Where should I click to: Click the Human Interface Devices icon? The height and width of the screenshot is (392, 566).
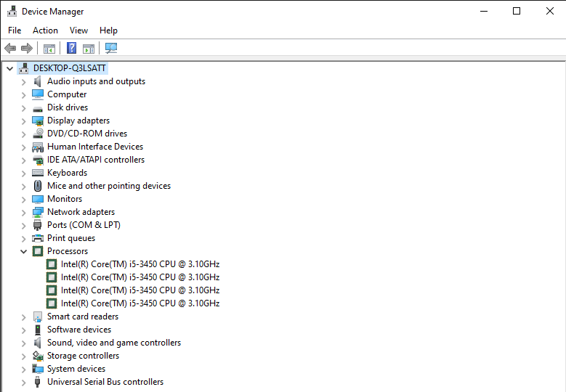coord(38,147)
